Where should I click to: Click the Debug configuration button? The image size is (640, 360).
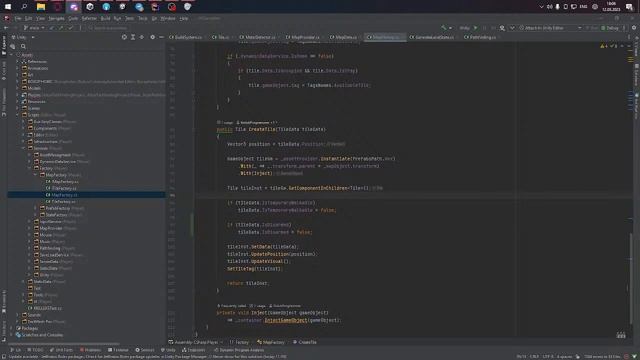tap(610, 28)
